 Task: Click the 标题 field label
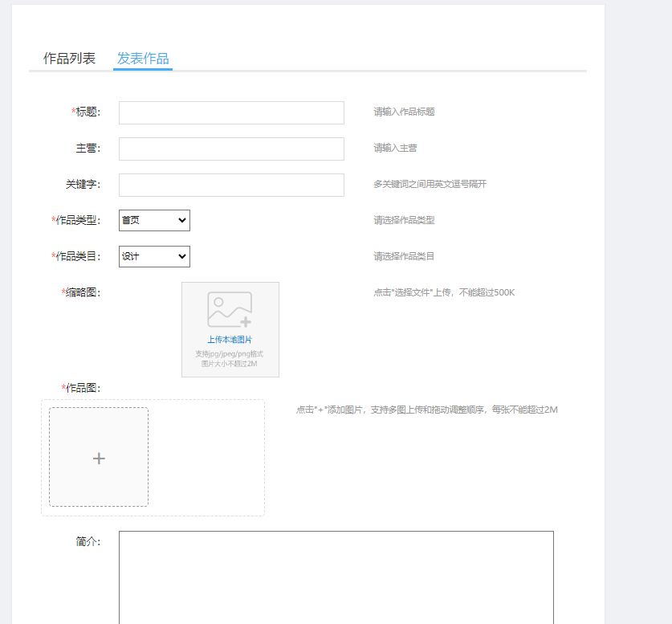pos(86,112)
